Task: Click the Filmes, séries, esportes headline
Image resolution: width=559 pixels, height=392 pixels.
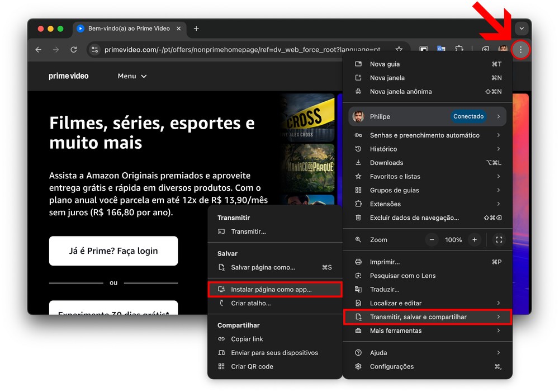Action: click(x=152, y=133)
